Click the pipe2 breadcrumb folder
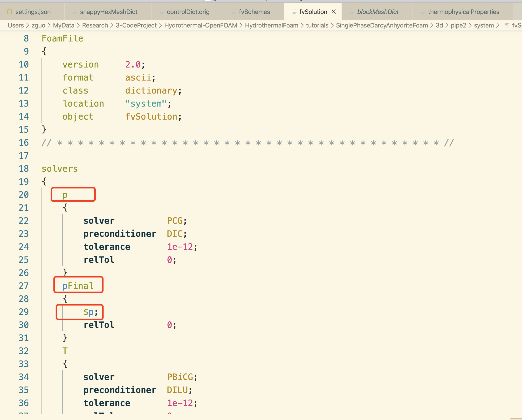The image size is (522, 420). [458, 25]
